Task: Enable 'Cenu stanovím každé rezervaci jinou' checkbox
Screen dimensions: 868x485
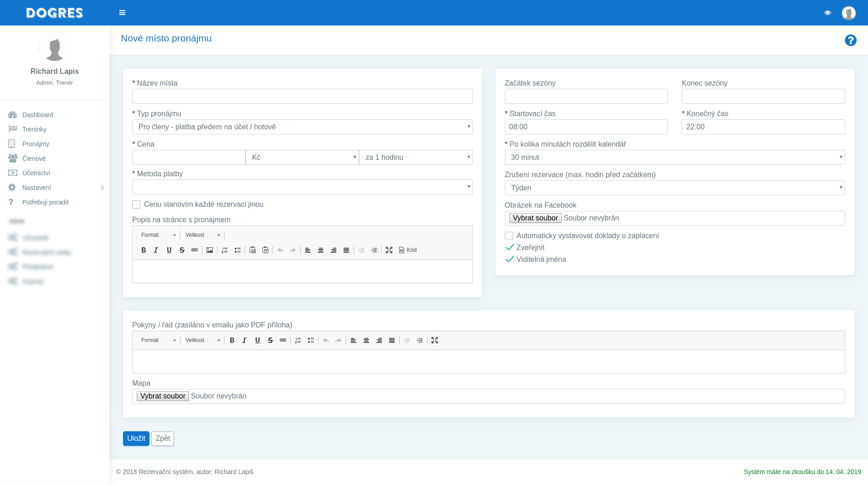Action: click(136, 204)
